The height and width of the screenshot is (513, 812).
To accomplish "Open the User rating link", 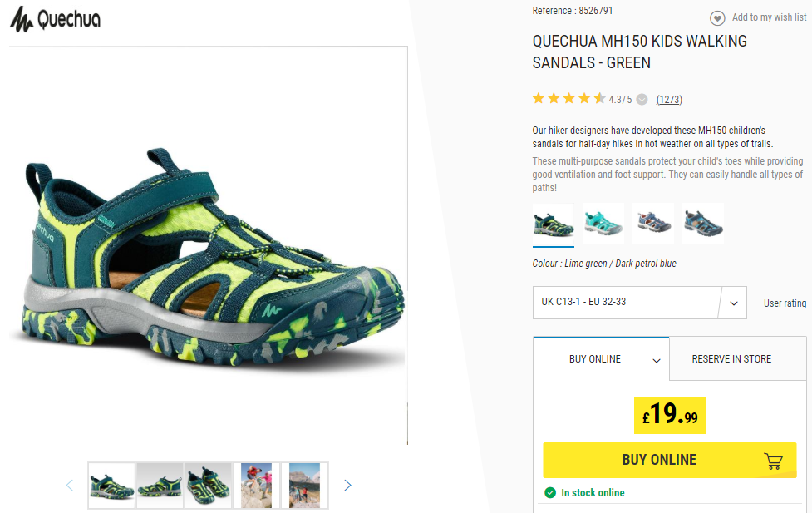I will coord(785,303).
